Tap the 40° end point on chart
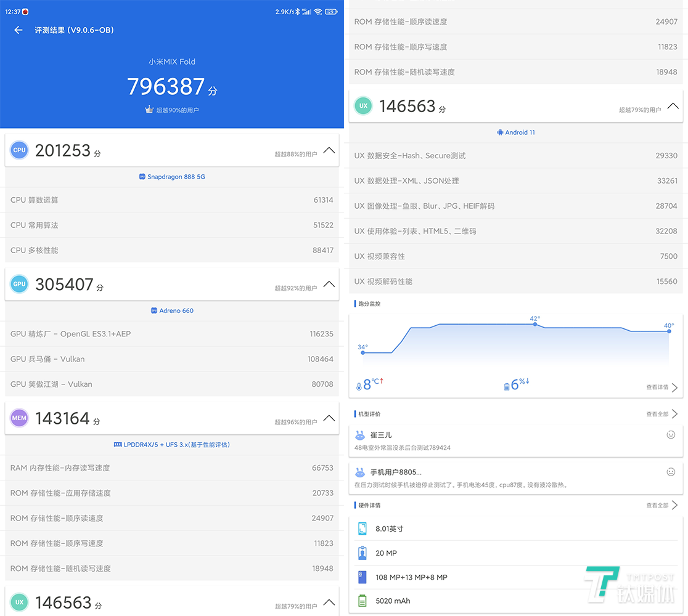 (x=669, y=331)
